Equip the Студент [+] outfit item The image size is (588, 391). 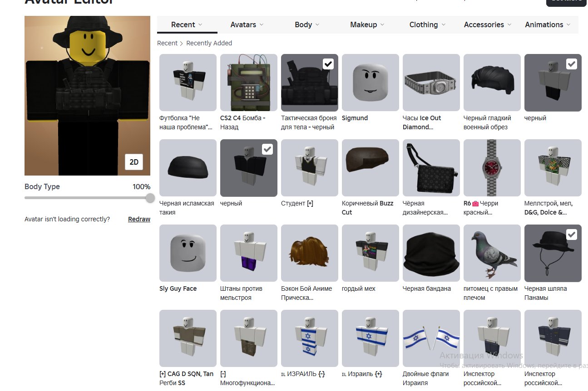(309, 168)
